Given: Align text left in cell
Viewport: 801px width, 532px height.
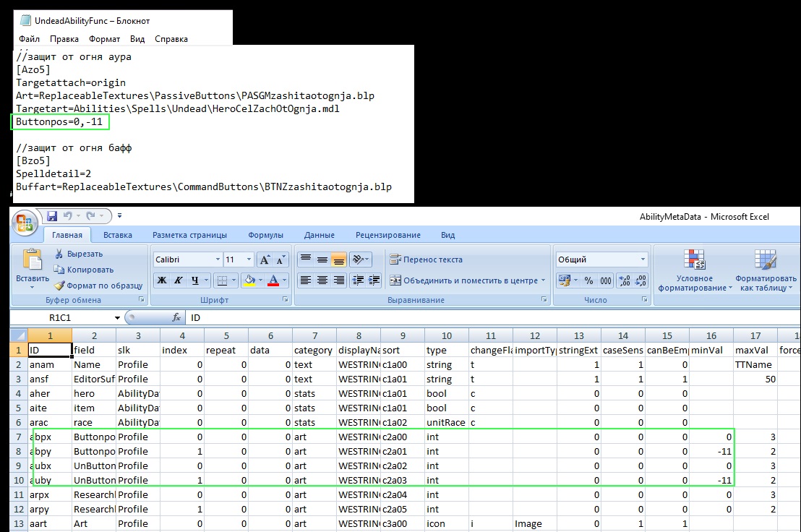Looking at the screenshot, I should tap(306, 280).
